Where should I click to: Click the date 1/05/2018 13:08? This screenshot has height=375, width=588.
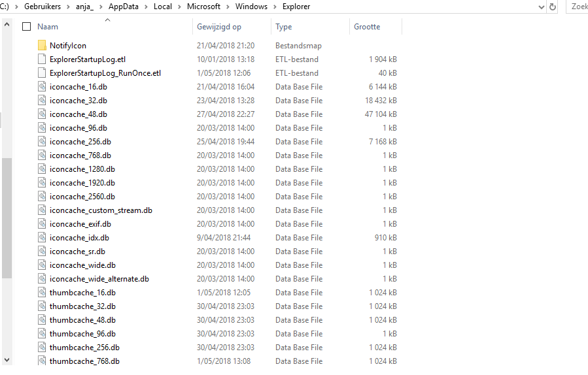click(x=224, y=361)
